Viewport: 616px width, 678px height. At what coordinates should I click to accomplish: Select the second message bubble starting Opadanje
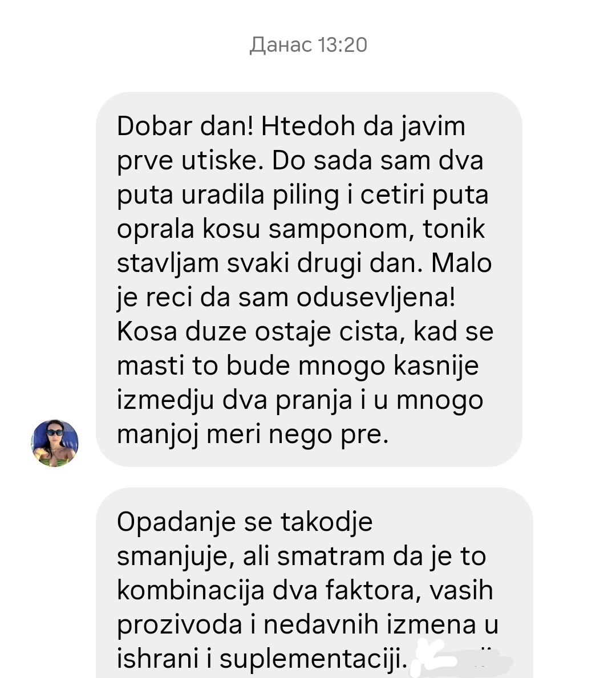(314, 583)
